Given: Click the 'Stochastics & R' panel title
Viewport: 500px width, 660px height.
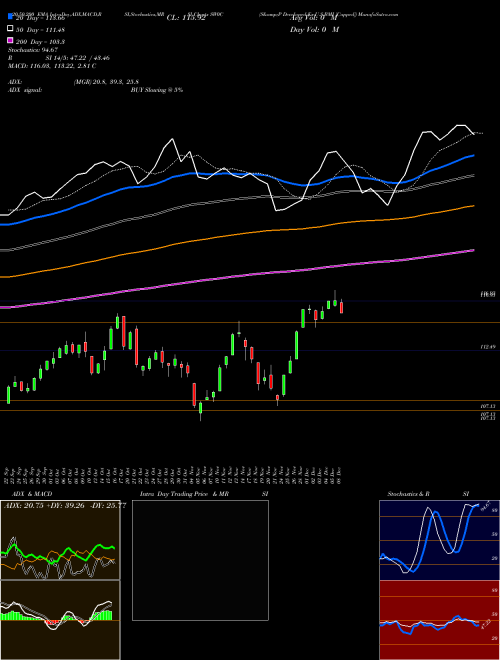Looking at the screenshot, I should tap(408, 494).
